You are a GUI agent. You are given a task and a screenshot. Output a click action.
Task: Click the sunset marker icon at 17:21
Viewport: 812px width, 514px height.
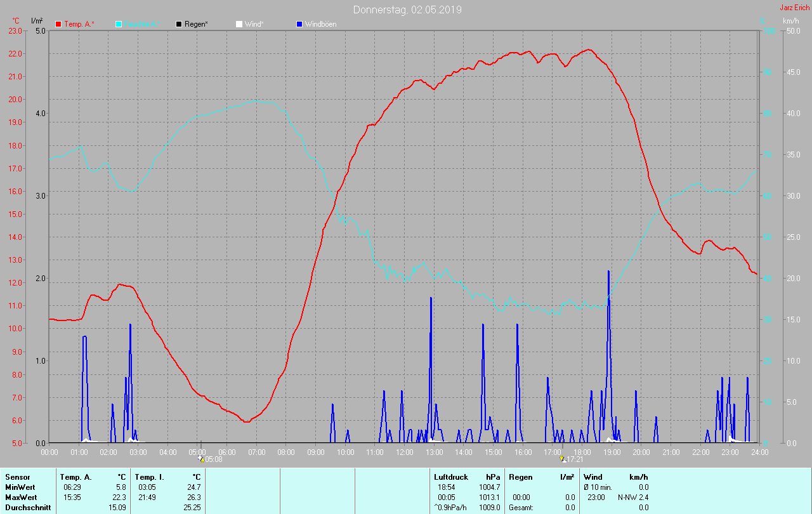pyautogui.click(x=563, y=459)
